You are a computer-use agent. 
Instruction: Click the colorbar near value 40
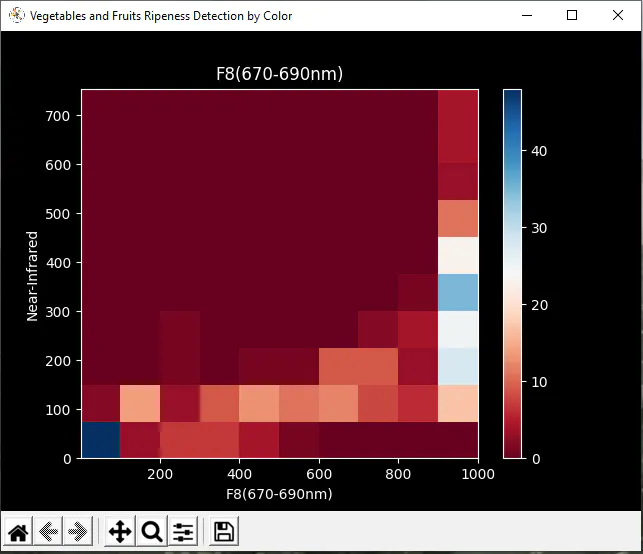(513, 151)
